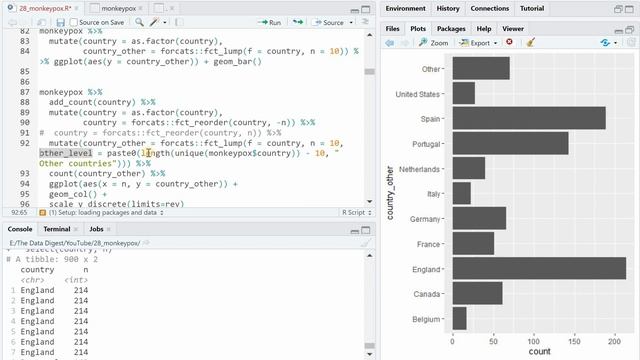This screenshot has height=360, width=640.
Task: Maximize the source editor pane
Action: click(366, 9)
